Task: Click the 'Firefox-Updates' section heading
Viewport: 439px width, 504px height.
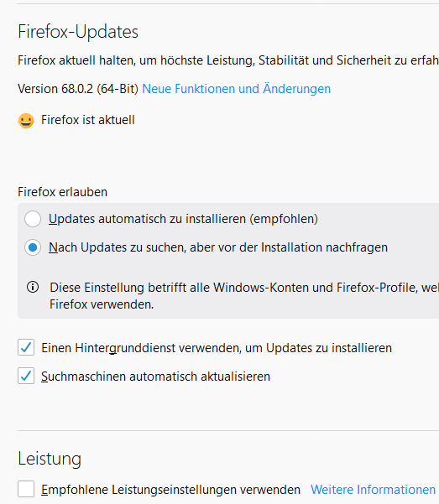Action: 78,32
